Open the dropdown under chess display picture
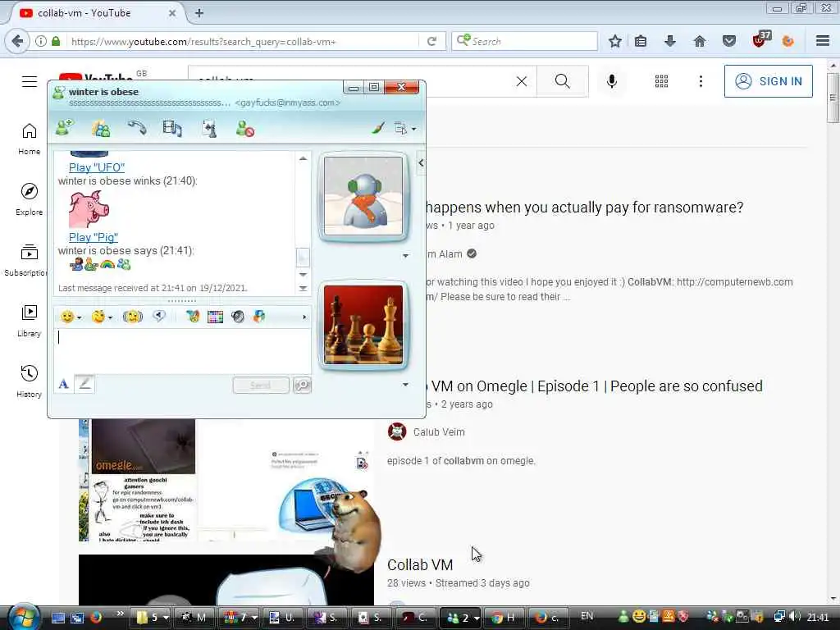The height and width of the screenshot is (630, 840). 405,384
